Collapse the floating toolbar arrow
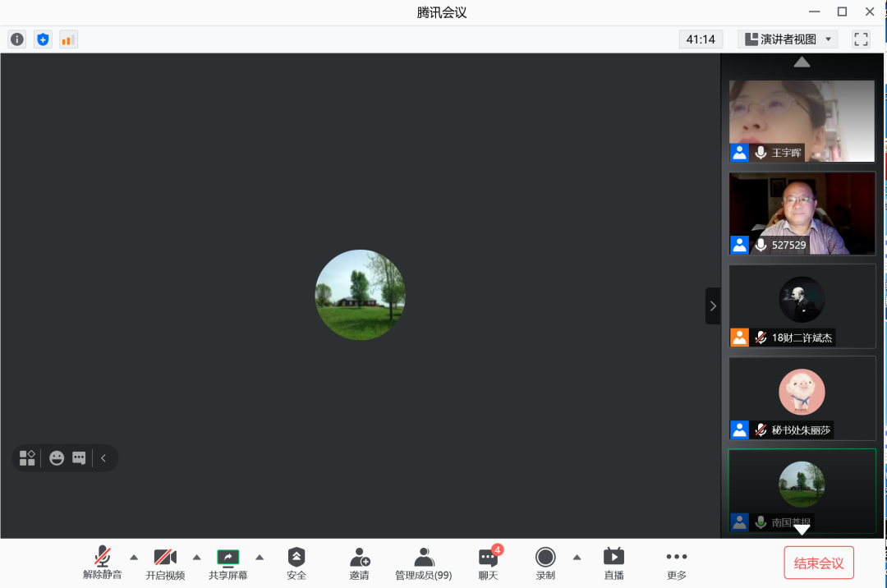This screenshot has height=588, width=887. pos(103,458)
